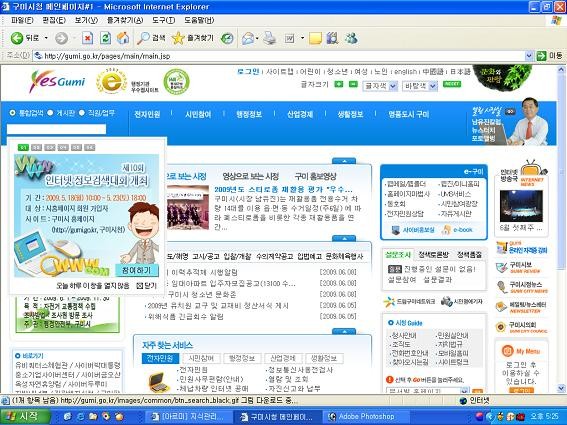Click the search input field
Image resolution: width=567 pixels, height=425 pixels.
(x=56, y=129)
